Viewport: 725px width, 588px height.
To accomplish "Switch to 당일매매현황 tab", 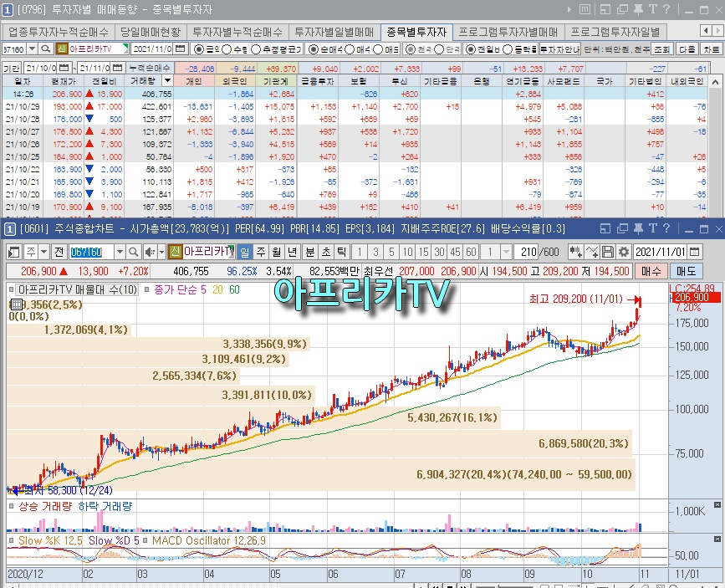I will pos(151,32).
